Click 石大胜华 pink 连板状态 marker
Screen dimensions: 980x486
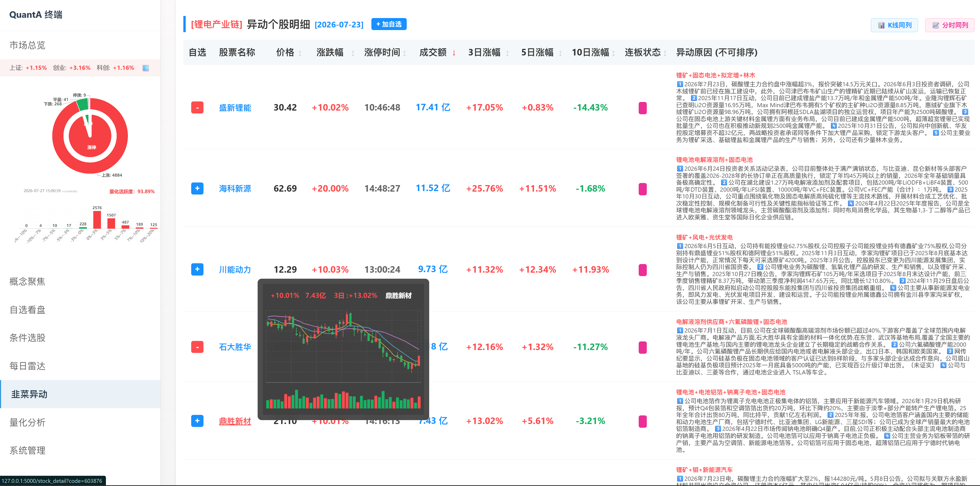click(642, 347)
